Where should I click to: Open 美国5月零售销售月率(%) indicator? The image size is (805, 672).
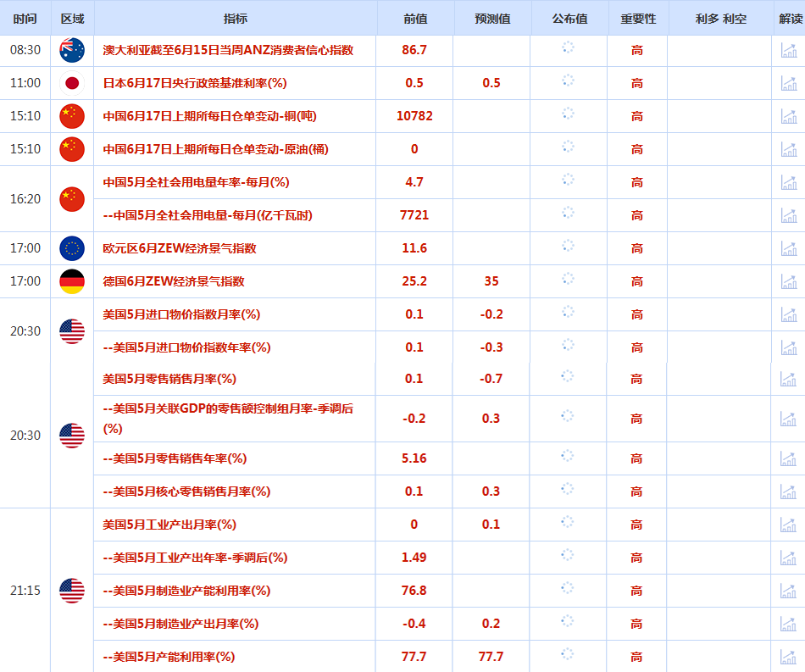coord(169,379)
